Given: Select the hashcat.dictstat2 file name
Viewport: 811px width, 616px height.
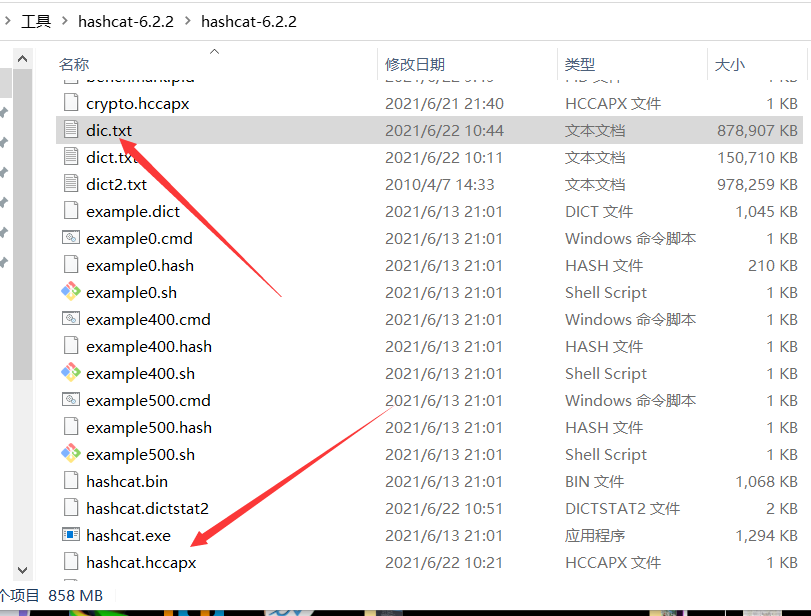Looking at the screenshot, I should click(x=147, y=508).
